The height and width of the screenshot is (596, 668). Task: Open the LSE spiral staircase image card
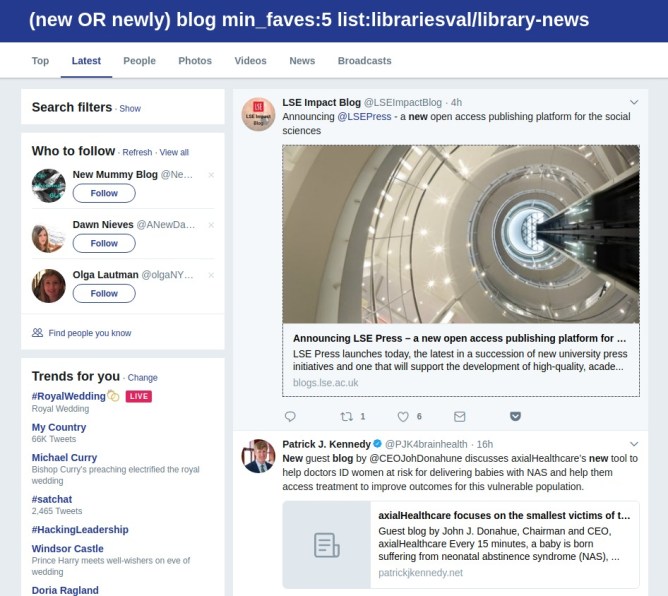(461, 234)
